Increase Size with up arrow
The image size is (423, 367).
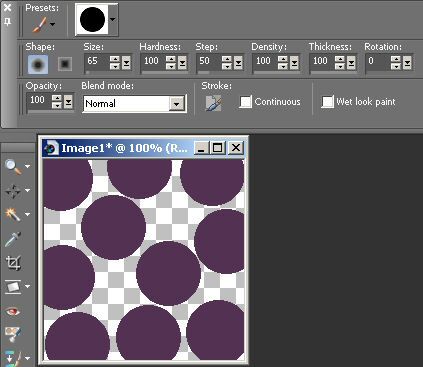pos(115,58)
